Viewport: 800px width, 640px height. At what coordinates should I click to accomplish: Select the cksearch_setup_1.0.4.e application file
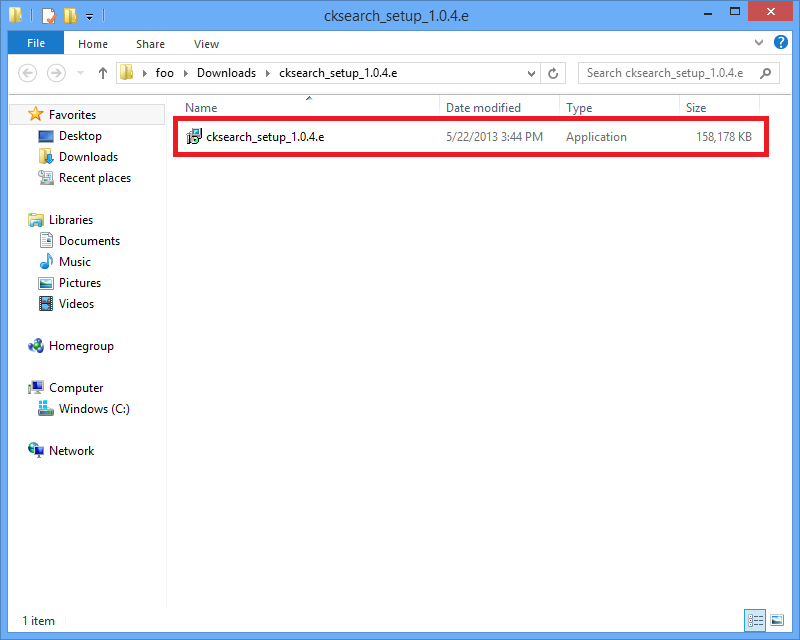pyautogui.click(x=264, y=137)
